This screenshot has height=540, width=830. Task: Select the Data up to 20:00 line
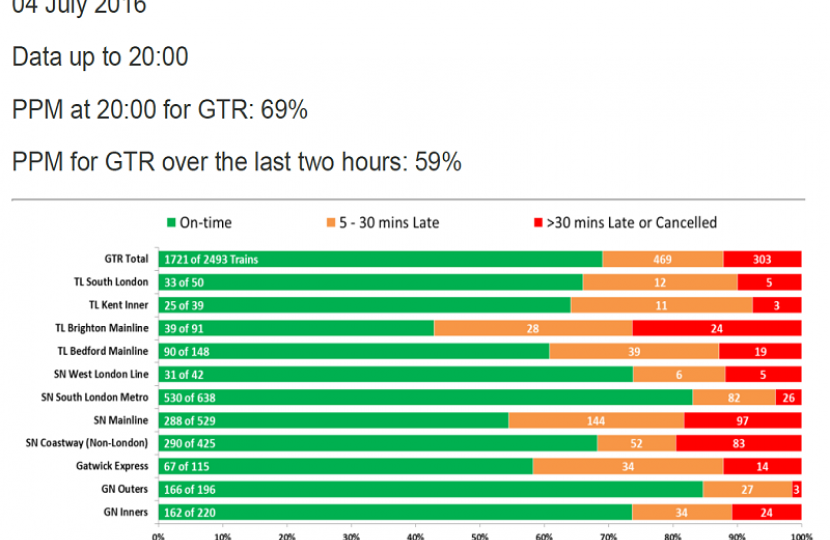click(100, 58)
